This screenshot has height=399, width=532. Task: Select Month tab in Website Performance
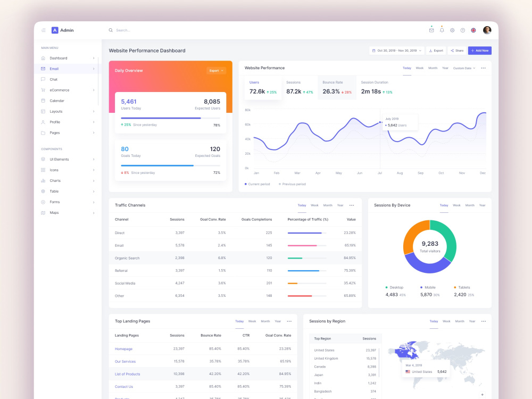pyautogui.click(x=433, y=68)
